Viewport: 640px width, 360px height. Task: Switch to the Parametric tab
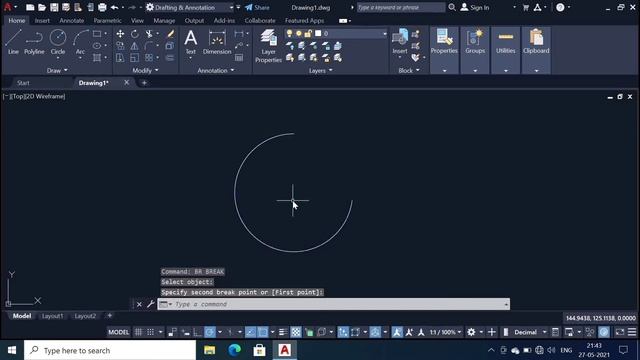click(x=107, y=20)
